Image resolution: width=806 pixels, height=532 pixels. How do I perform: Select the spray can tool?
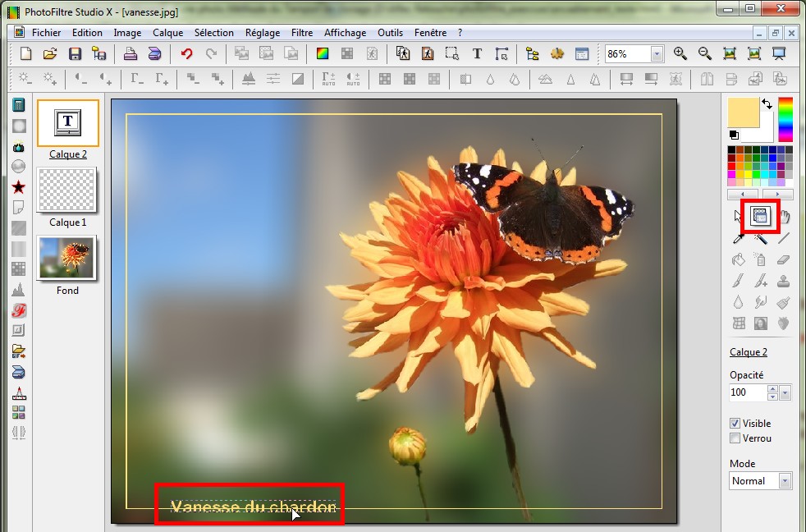coord(761,259)
